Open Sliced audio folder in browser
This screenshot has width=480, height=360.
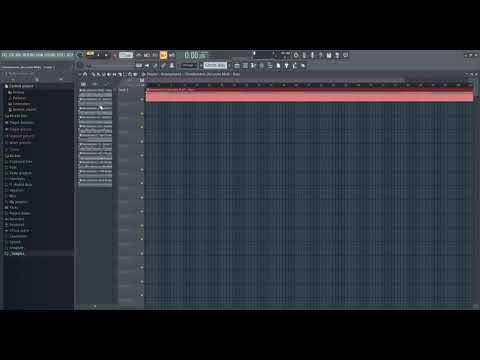click(17, 231)
